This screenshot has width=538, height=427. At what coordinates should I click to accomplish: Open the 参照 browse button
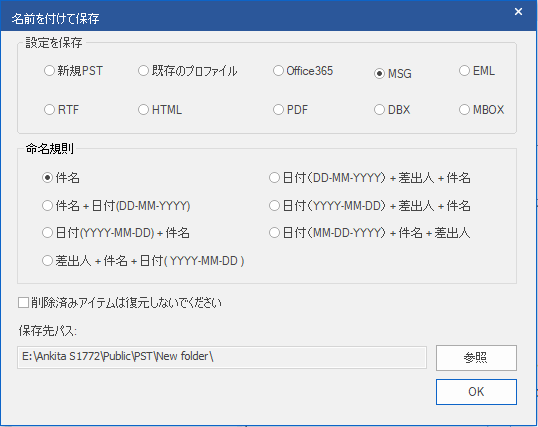tap(476, 358)
